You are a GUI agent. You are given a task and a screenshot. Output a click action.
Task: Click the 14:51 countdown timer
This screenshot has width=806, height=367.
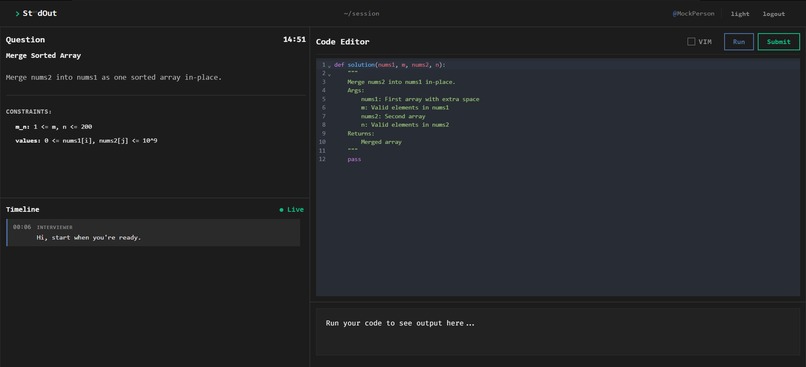coord(295,40)
